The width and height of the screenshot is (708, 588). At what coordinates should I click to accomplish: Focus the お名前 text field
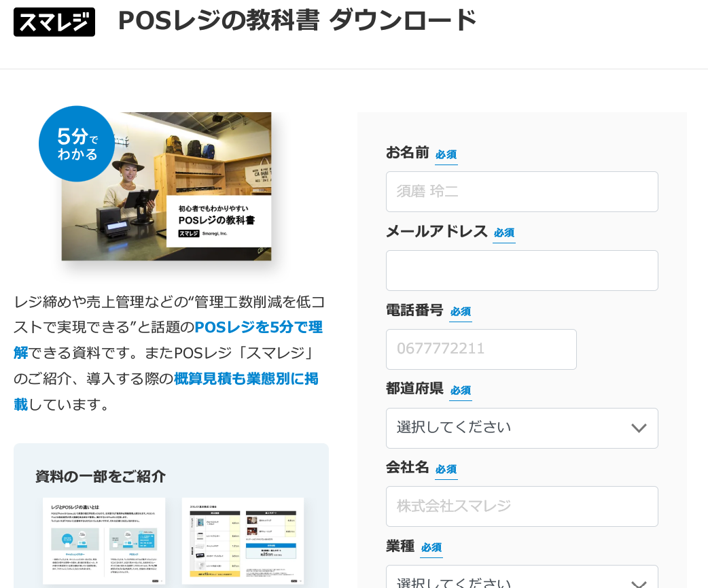(521, 192)
